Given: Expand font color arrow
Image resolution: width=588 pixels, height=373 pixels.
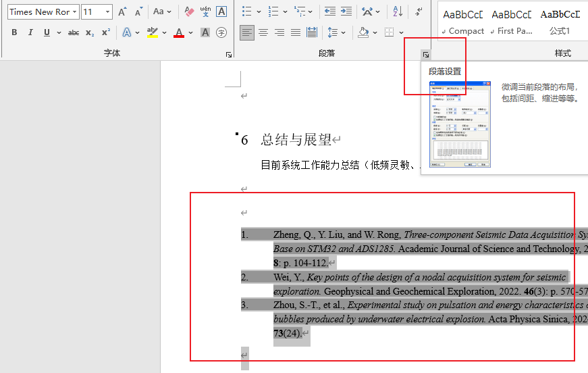Looking at the screenshot, I should 190,32.
